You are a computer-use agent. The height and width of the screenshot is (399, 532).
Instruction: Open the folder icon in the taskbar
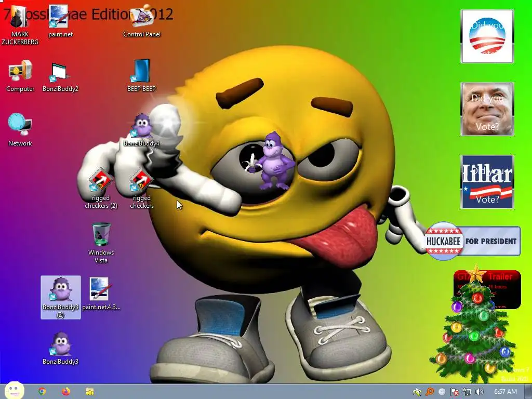[89, 392]
